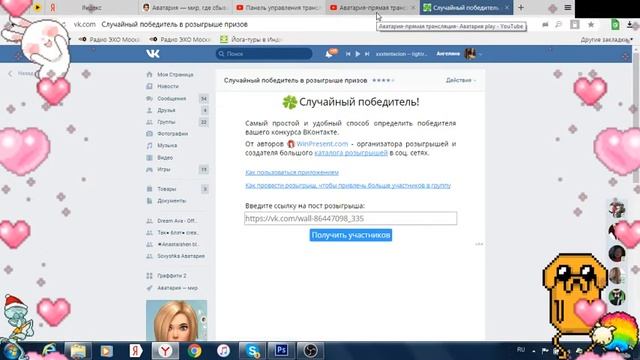Open the File Explorer folder on taskbar
The height and width of the screenshot is (360, 640).
pos(78,351)
